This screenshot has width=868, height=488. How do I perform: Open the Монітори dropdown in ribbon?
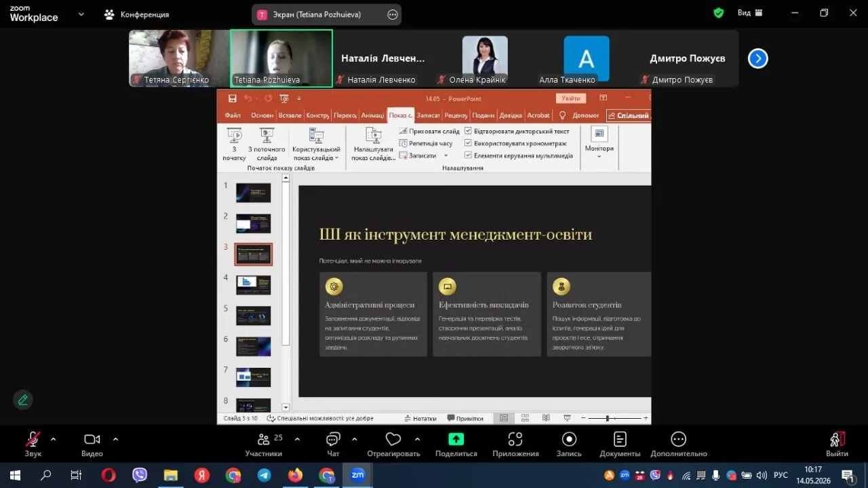(x=599, y=143)
